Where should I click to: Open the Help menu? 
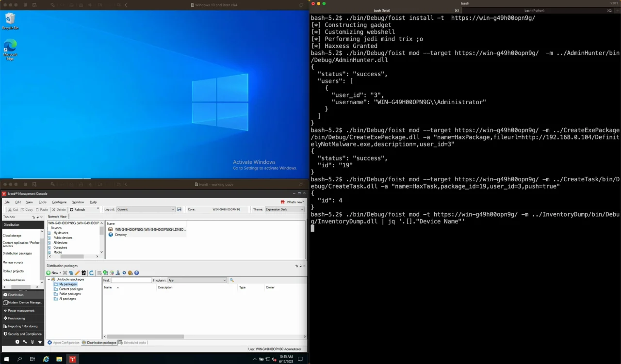click(93, 202)
